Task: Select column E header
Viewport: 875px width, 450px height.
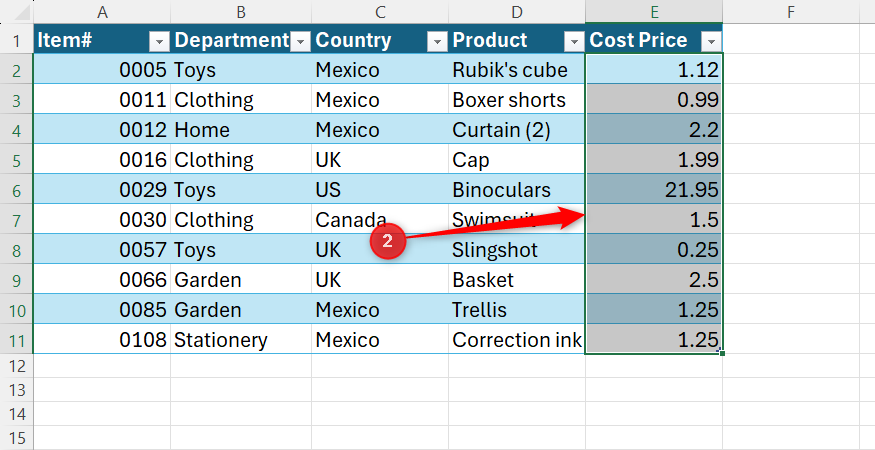Action: [654, 12]
